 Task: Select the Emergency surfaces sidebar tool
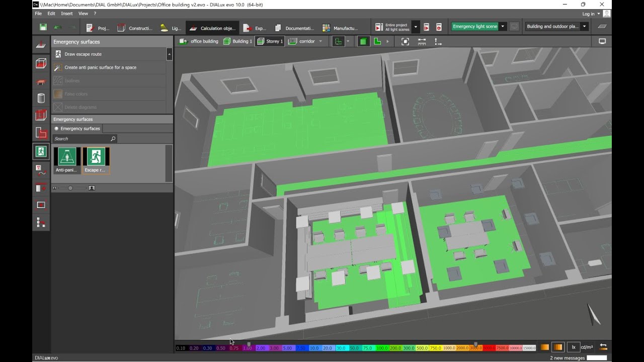[x=41, y=151]
